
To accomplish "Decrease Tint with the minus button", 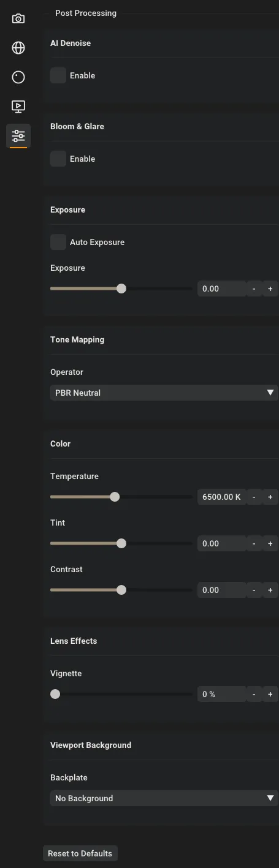I will tap(254, 543).
